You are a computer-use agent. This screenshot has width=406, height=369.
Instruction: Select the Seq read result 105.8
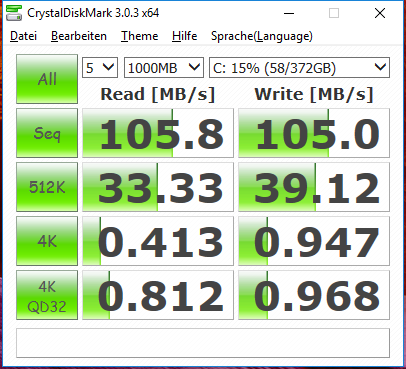(x=158, y=133)
